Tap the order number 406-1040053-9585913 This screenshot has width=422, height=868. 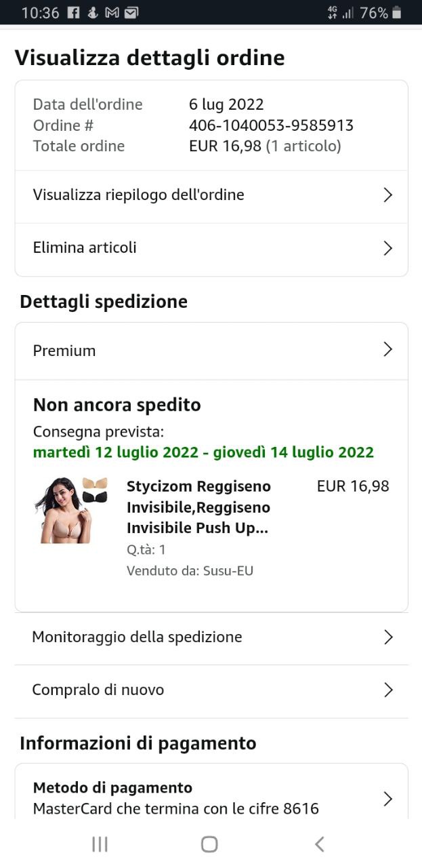coord(271,125)
